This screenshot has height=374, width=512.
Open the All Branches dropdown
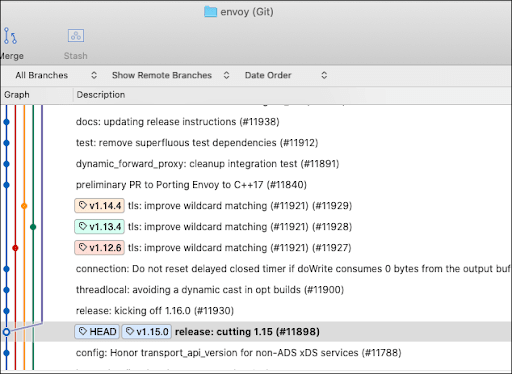click(56, 75)
